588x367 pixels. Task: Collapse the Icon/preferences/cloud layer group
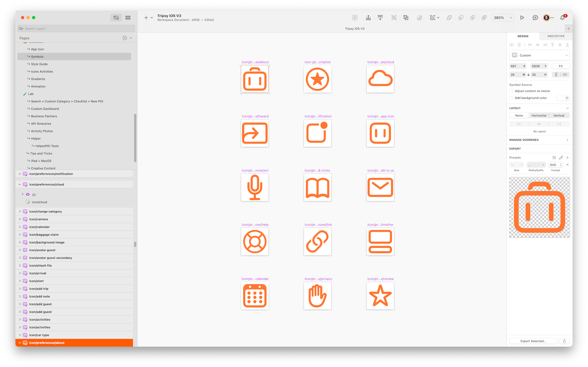(x=20, y=184)
